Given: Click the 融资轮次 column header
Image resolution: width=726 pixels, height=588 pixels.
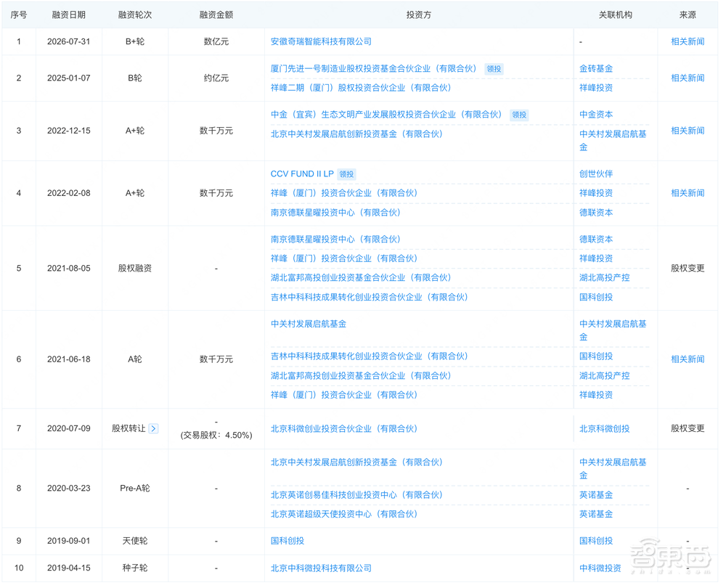Looking at the screenshot, I should (135, 15).
